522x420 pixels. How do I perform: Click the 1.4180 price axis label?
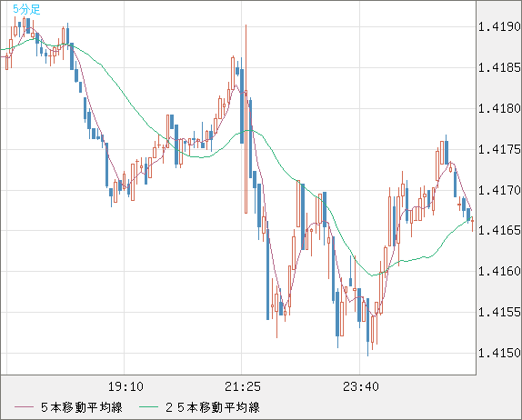499,108
